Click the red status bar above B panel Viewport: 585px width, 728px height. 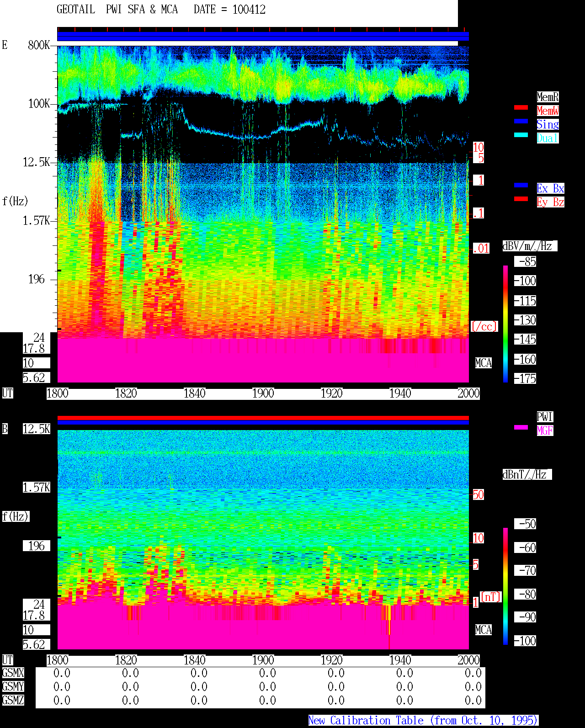[263, 418]
